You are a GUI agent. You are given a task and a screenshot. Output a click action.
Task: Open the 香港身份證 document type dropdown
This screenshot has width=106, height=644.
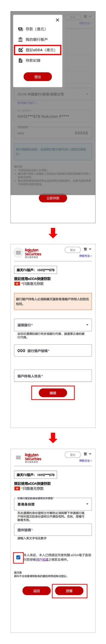tap(53, 504)
